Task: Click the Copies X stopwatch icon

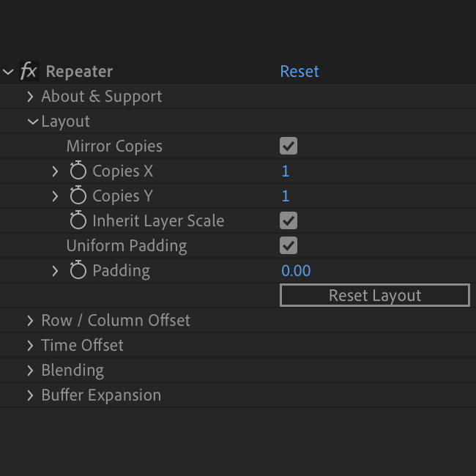Action: (78, 171)
